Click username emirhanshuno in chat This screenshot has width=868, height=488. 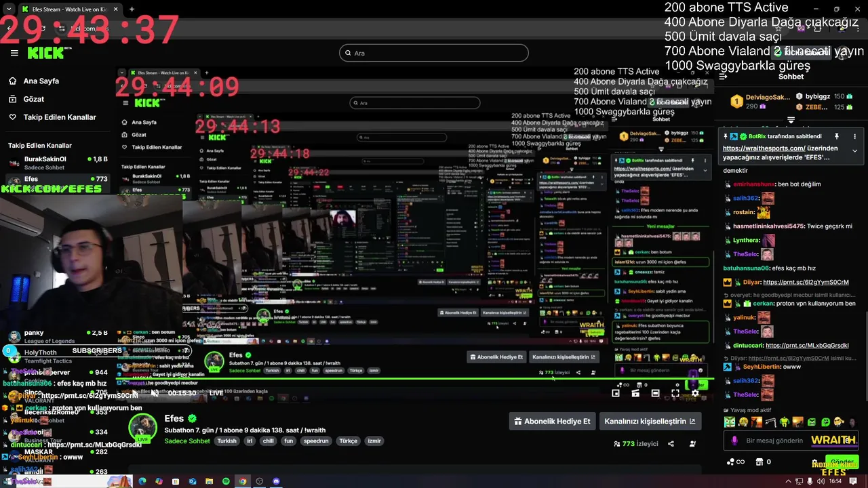click(x=753, y=184)
